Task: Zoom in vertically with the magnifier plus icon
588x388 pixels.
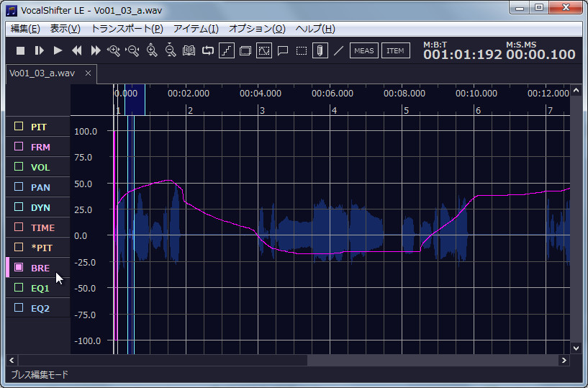Action: click(152, 50)
